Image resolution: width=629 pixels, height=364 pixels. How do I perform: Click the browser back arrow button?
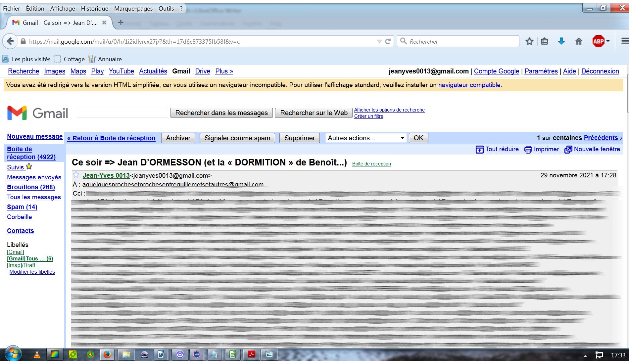point(10,41)
